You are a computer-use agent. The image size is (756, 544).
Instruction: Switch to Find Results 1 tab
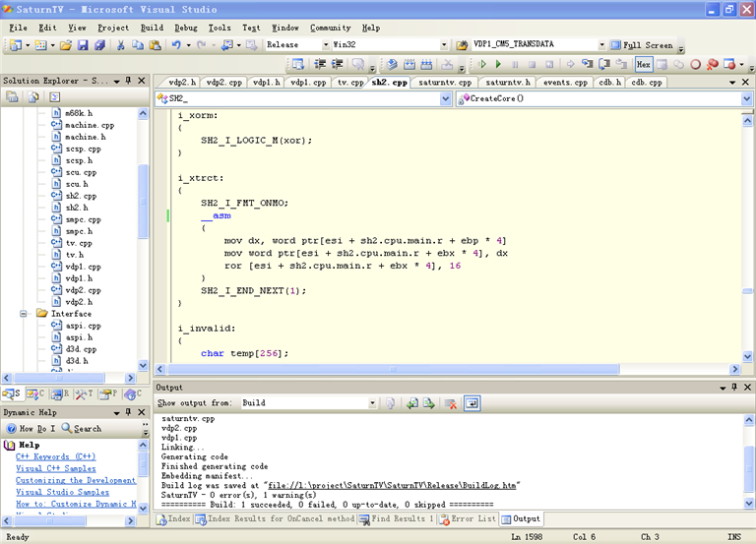pyautogui.click(x=397, y=519)
